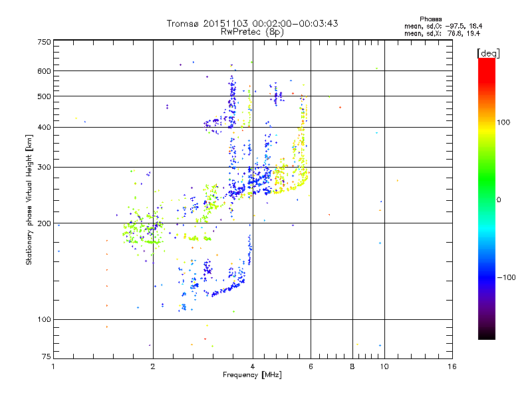The height and width of the screenshot is (399, 532).
Task: Click the colorbar tick label '100'
Action: (x=503, y=122)
